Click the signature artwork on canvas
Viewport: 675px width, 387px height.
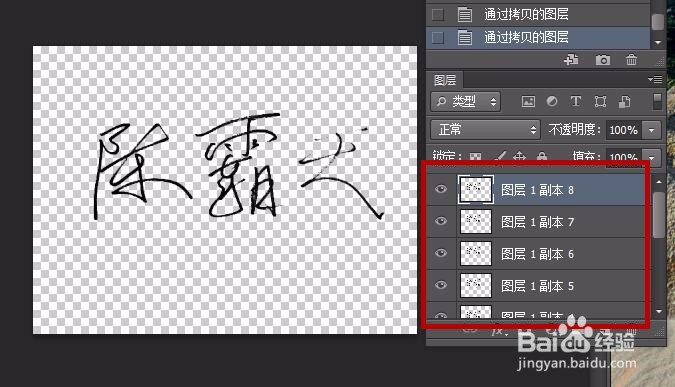pyautogui.click(x=238, y=167)
